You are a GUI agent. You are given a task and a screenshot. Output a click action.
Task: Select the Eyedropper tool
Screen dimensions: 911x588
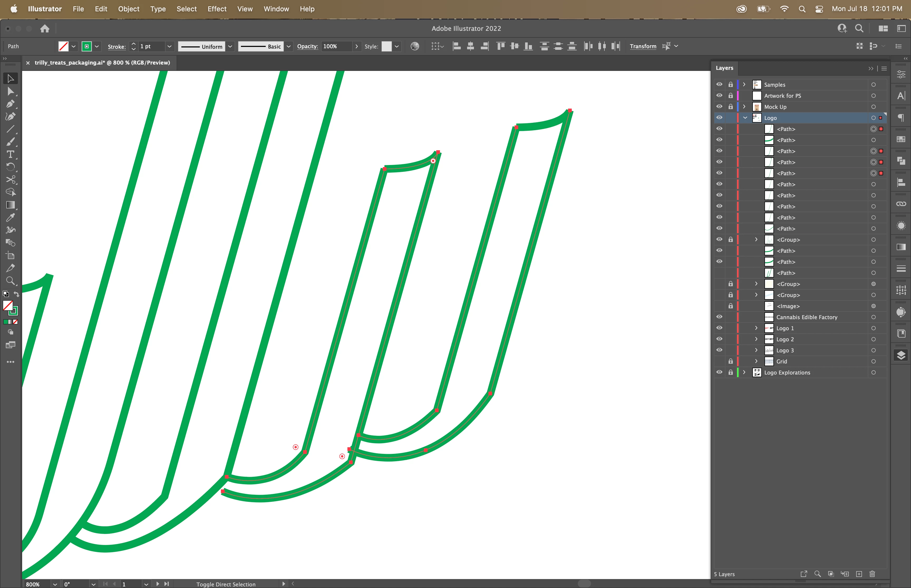click(10, 218)
